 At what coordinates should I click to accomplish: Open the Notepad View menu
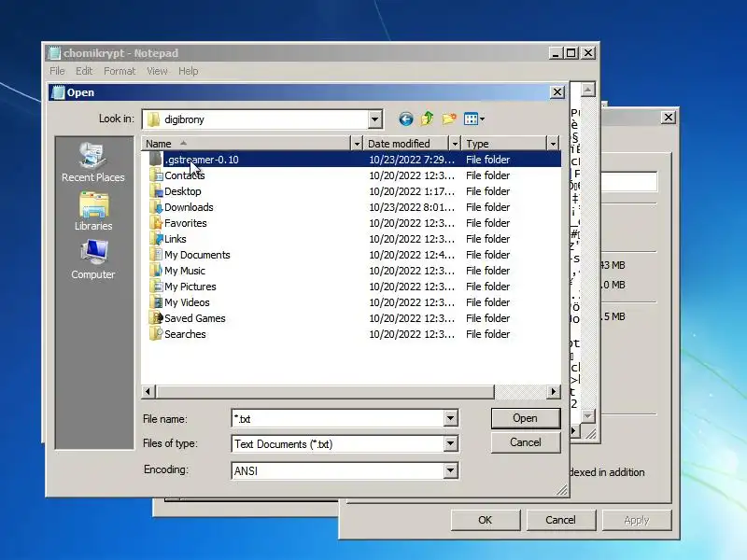click(x=157, y=71)
